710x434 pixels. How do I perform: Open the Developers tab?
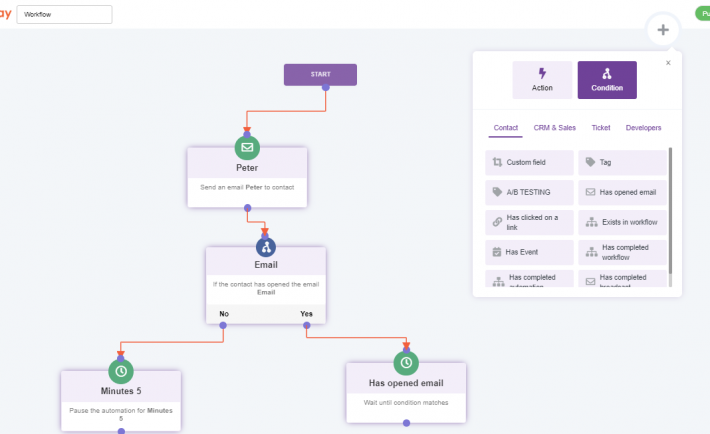(x=643, y=128)
